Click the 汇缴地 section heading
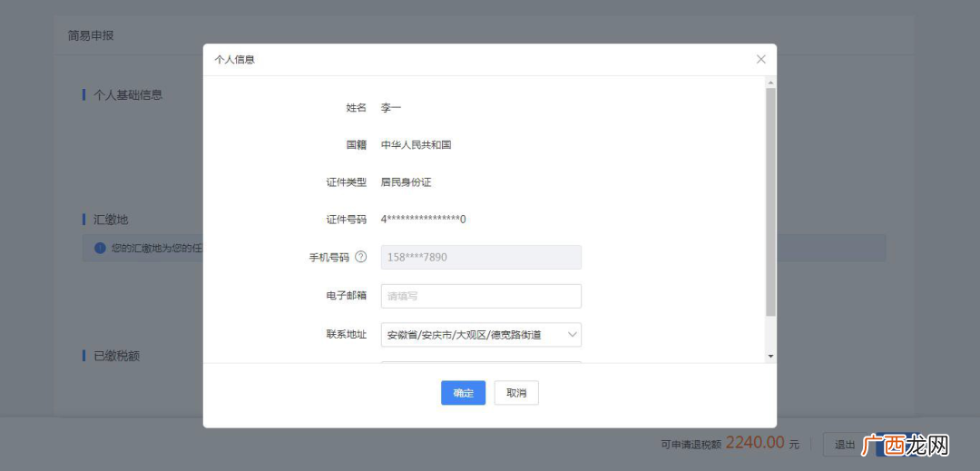Image resolution: width=980 pixels, height=471 pixels. coord(111,220)
